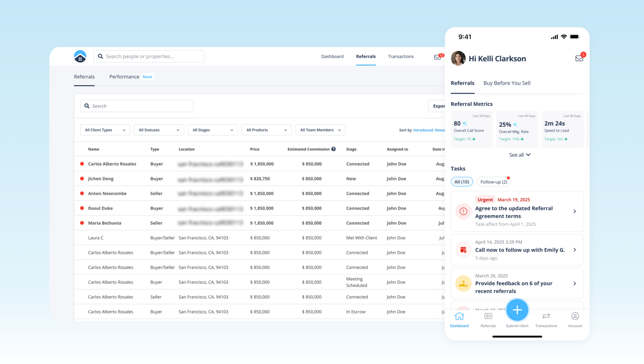This screenshot has height=364, width=644.
Task: Open the All Team Members dropdown
Action: point(320,130)
